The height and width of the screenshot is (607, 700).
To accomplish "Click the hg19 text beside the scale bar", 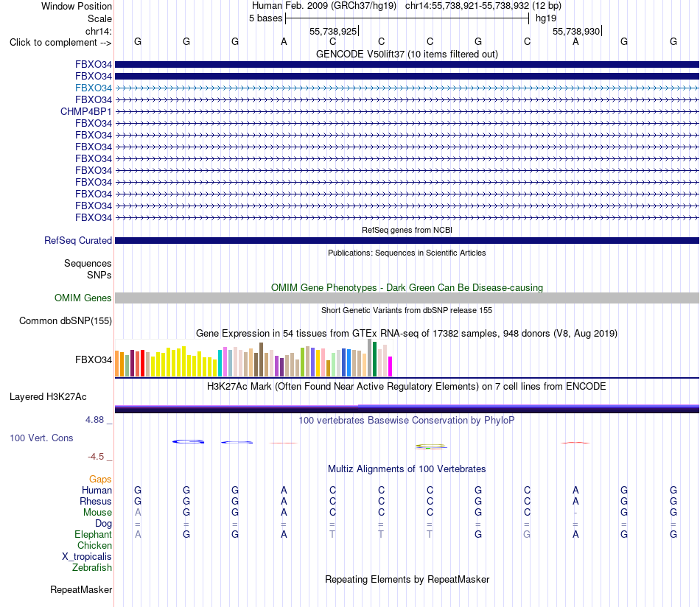I will point(546,18).
